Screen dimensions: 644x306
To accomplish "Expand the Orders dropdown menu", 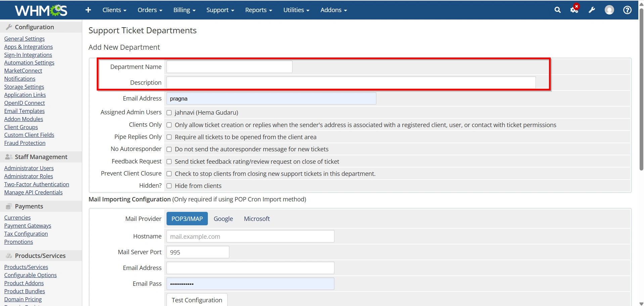I will [x=150, y=10].
